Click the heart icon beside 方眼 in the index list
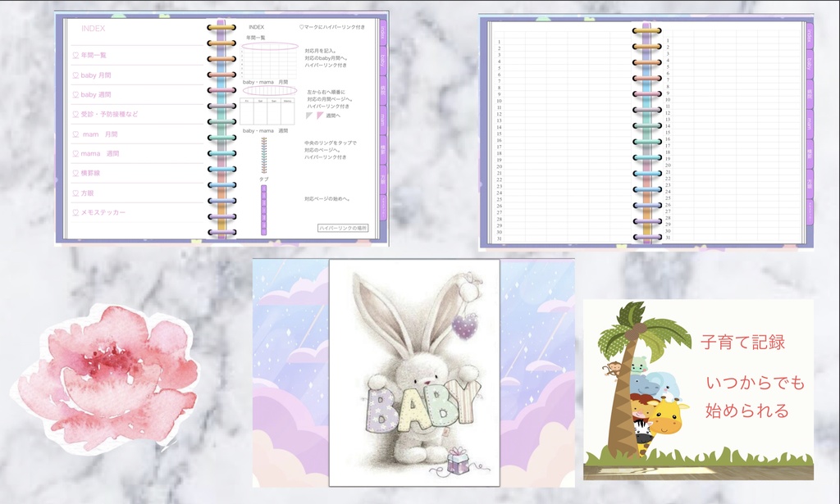Screen dimensions: 840x504 (75, 193)
